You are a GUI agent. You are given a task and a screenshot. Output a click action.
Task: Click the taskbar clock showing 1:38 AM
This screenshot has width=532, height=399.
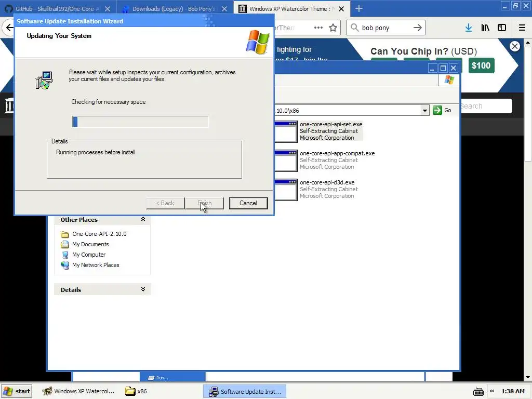(513, 391)
